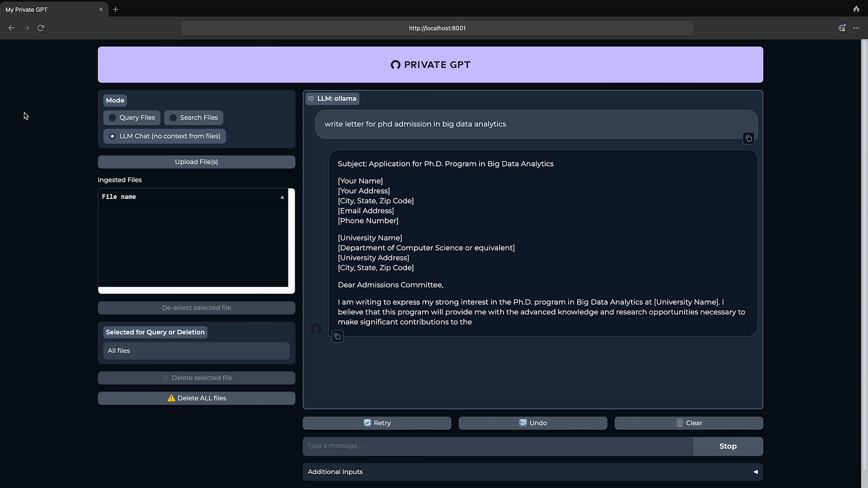Switch to My Private GPT tab
Viewport: 868px width, 488px height.
(x=49, y=9)
